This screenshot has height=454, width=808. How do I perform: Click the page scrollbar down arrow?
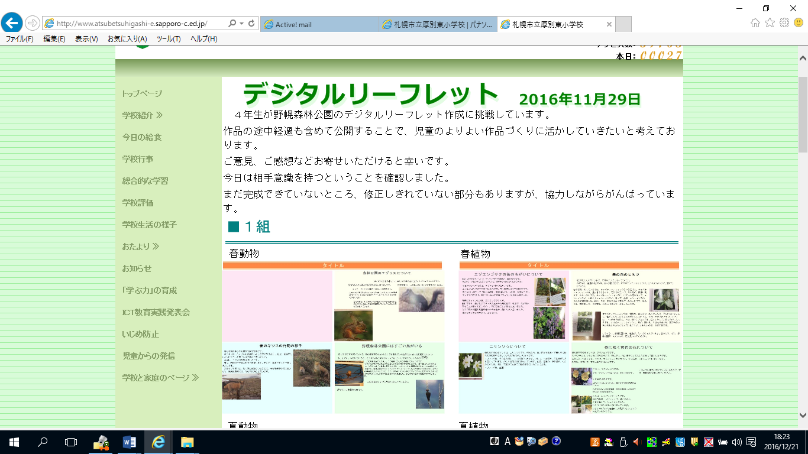[x=803, y=415]
